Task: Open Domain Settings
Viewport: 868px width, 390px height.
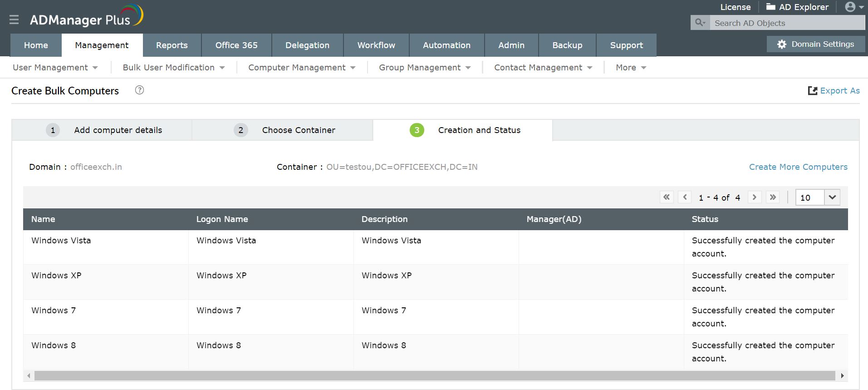Action: [815, 44]
